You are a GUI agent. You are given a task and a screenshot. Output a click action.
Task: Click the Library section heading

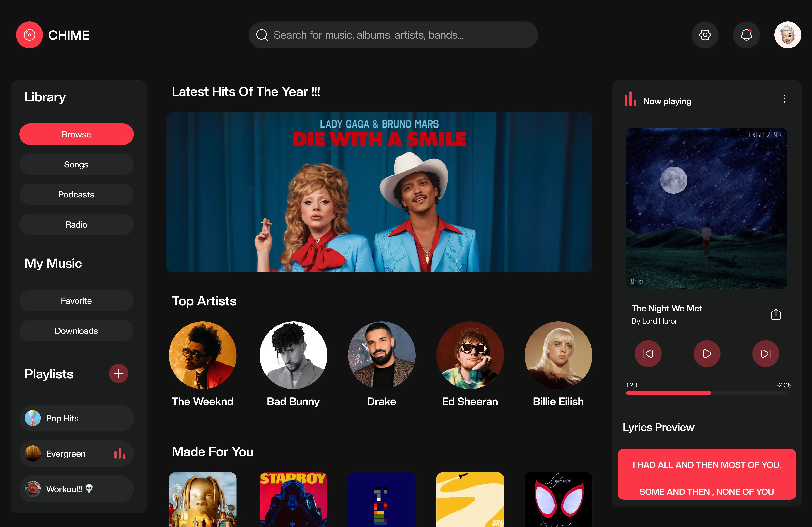[x=45, y=97]
